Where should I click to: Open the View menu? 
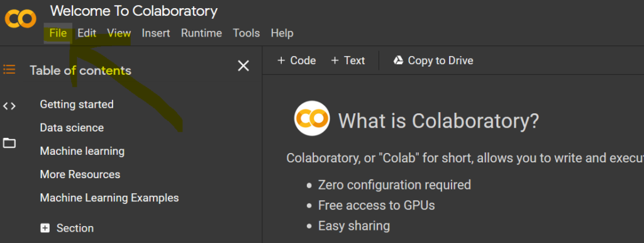tap(119, 33)
